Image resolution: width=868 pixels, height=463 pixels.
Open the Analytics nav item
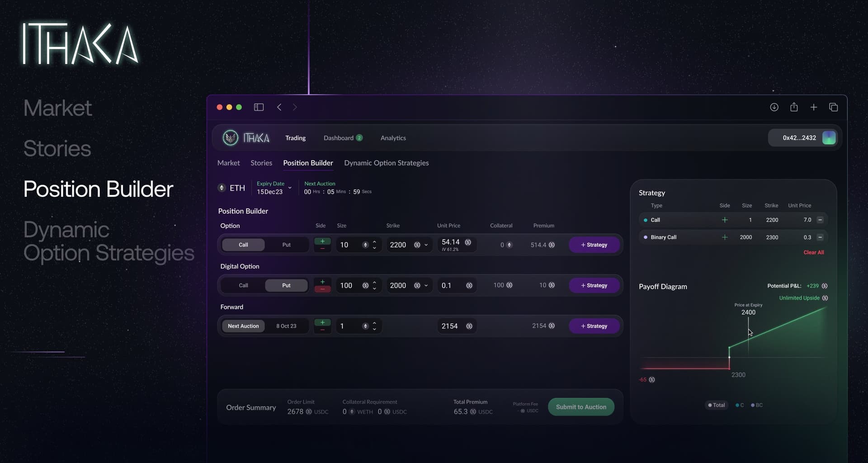393,138
